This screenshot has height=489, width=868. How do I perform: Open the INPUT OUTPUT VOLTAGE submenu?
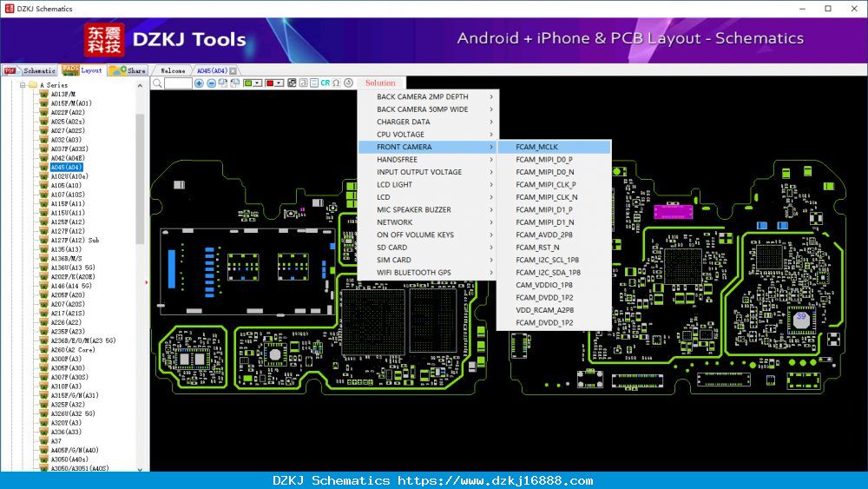point(428,172)
